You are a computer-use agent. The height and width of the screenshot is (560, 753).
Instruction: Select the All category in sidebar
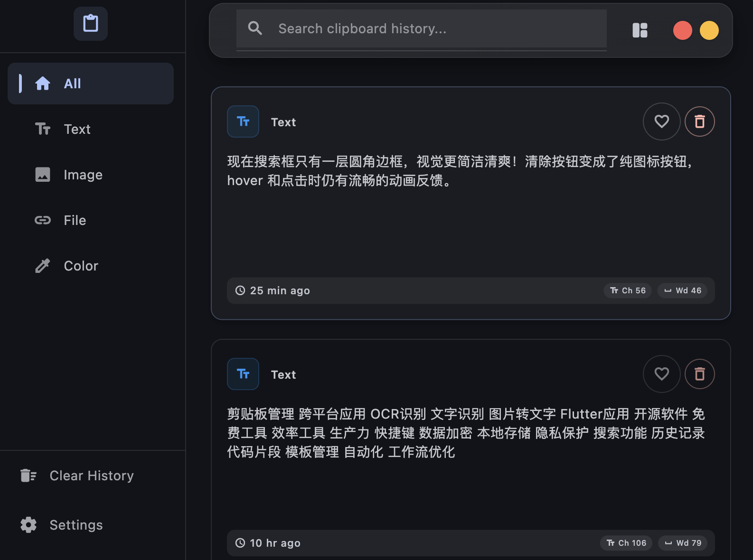pos(91,84)
